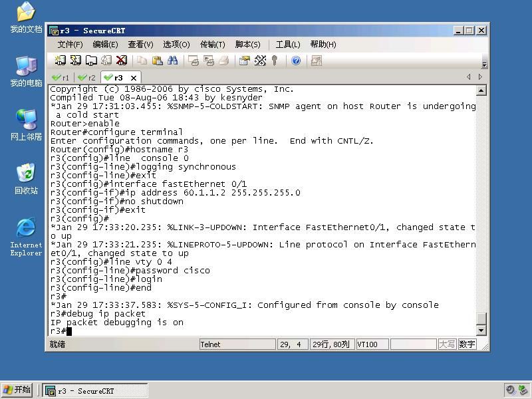
Task: Click the Reconnect session icon
Action: click(x=106, y=61)
